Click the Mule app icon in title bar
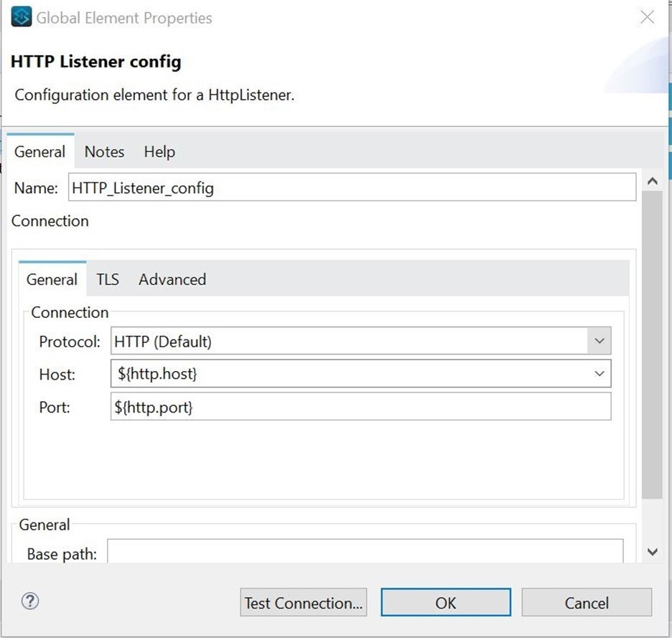This screenshot has height=638, width=672. [22, 17]
